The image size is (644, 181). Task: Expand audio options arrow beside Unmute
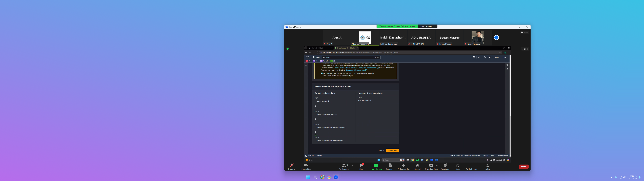pos(296,165)
